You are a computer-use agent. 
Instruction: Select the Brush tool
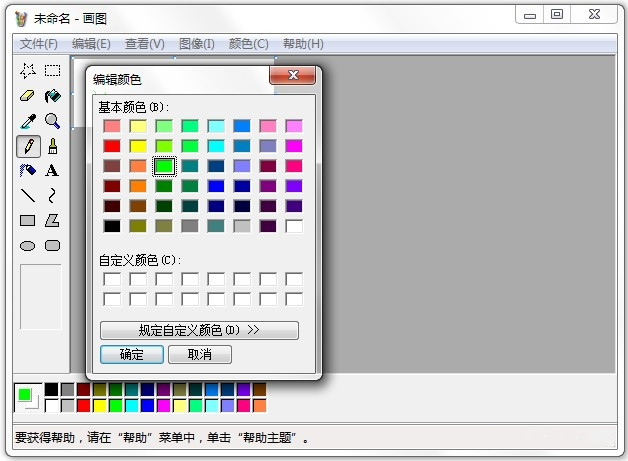pos(52,146)
